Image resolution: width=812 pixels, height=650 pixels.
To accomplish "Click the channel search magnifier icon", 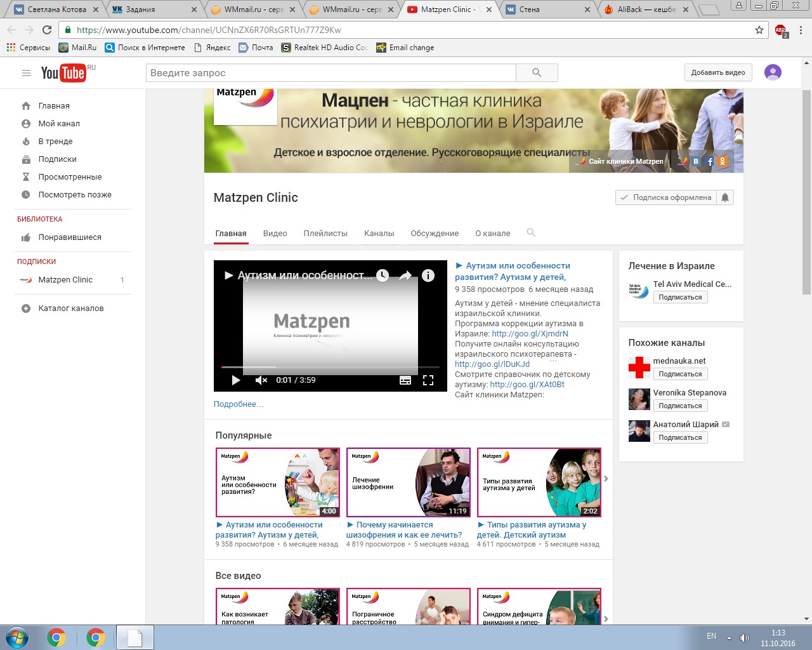I will coord(531,233).
